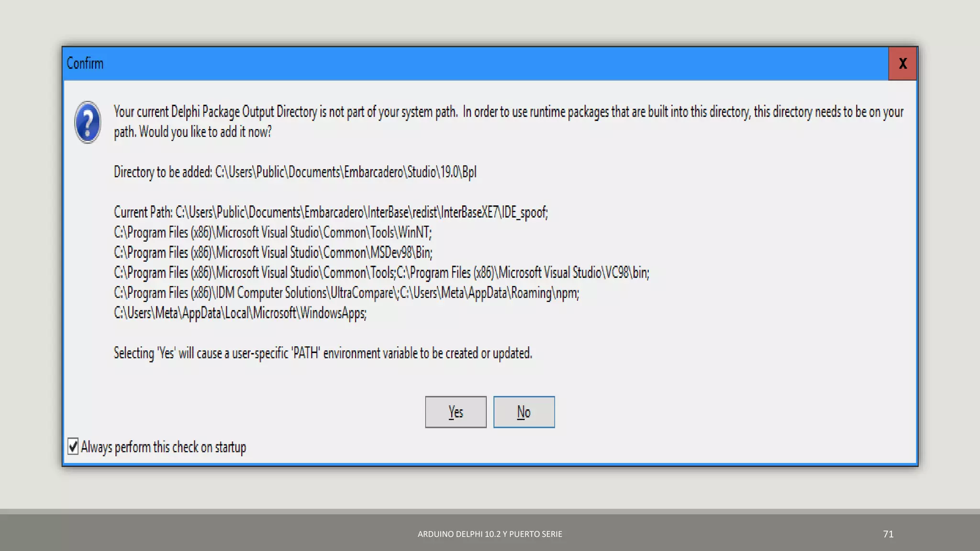Click the 'Always perform this check' label text
The width and height of the screenshot is (980, 551).
click(163, 447)
